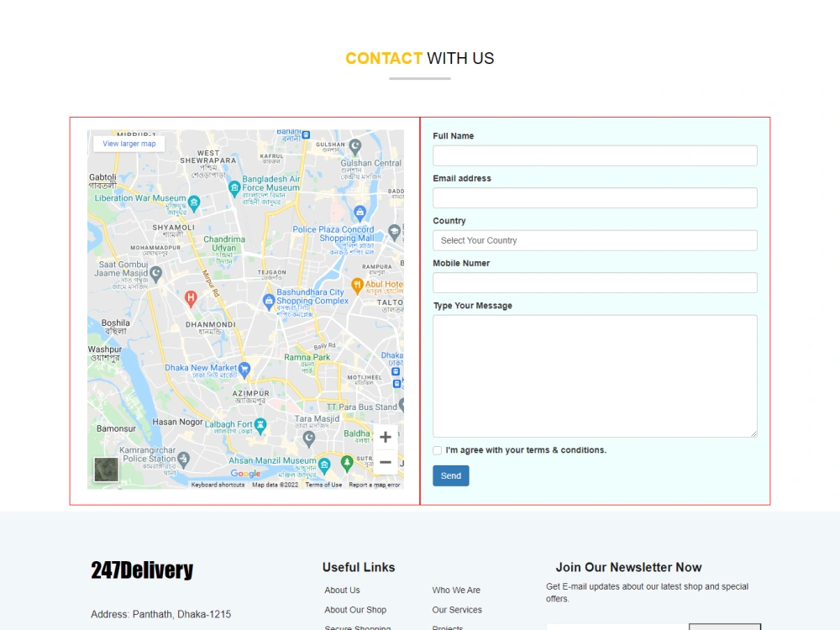Click the Gulshan Central mosque pin
The image size is (840, 630).
pos(355,145)
